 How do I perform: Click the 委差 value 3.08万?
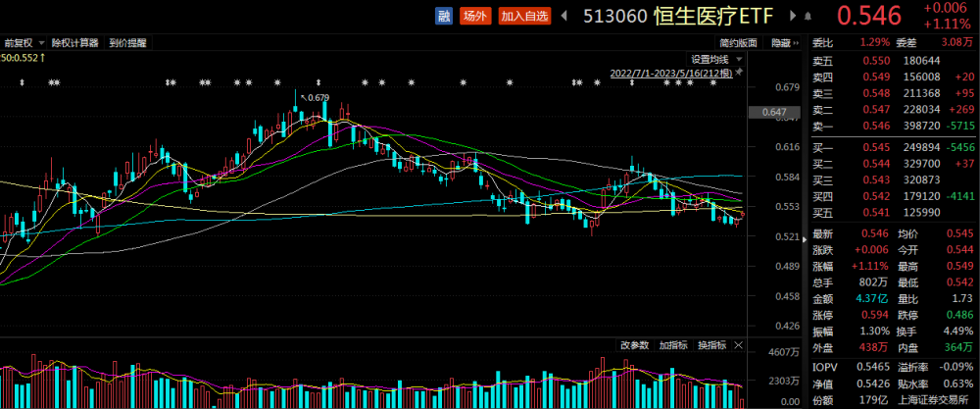958,42
